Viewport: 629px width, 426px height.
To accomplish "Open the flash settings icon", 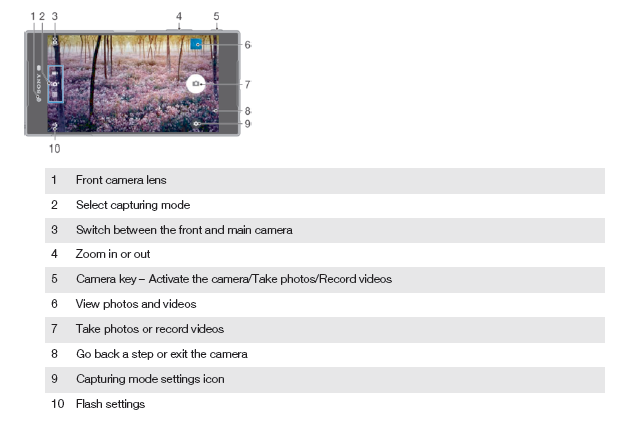I will point(55,127).
